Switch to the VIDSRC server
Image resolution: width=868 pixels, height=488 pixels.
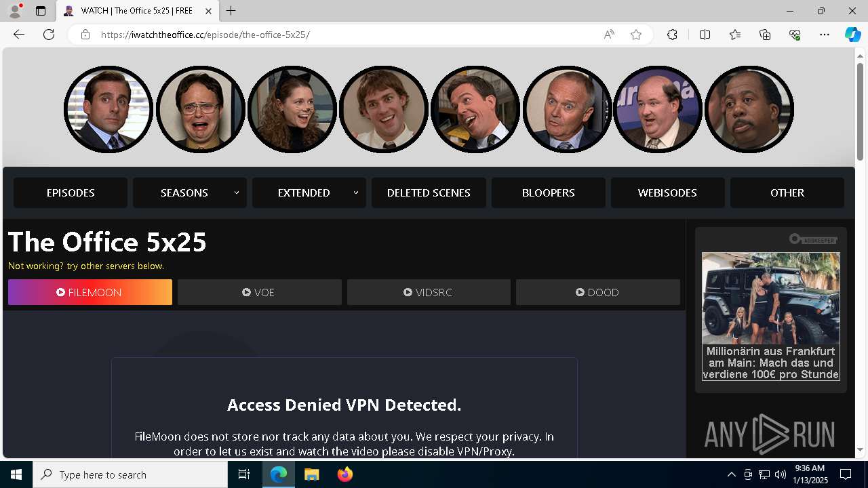tap(429, 292)
